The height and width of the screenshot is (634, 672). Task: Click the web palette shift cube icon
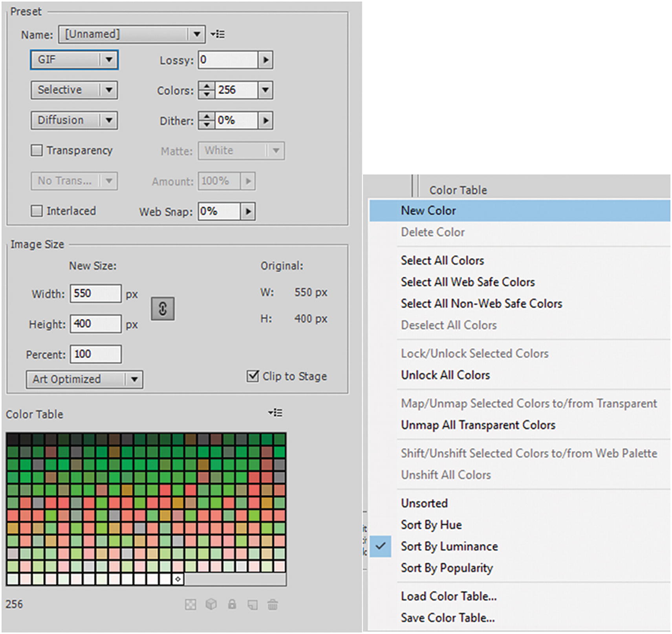(x=211, y=604)
